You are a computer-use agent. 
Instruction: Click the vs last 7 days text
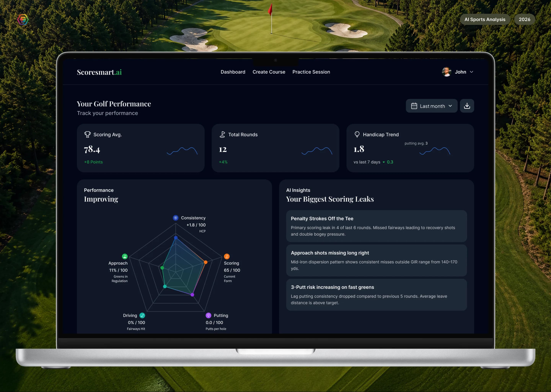click(x=367, y=162)
